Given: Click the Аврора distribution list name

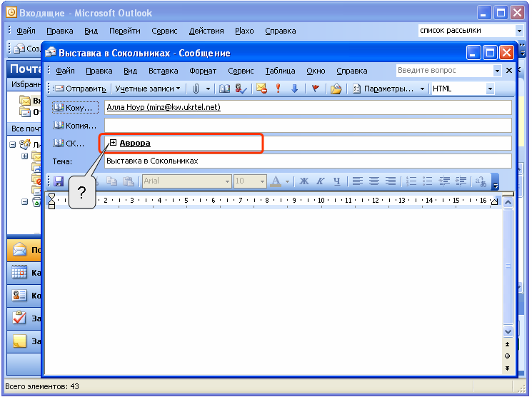Looking at the screenshot, I should (135, 144).
